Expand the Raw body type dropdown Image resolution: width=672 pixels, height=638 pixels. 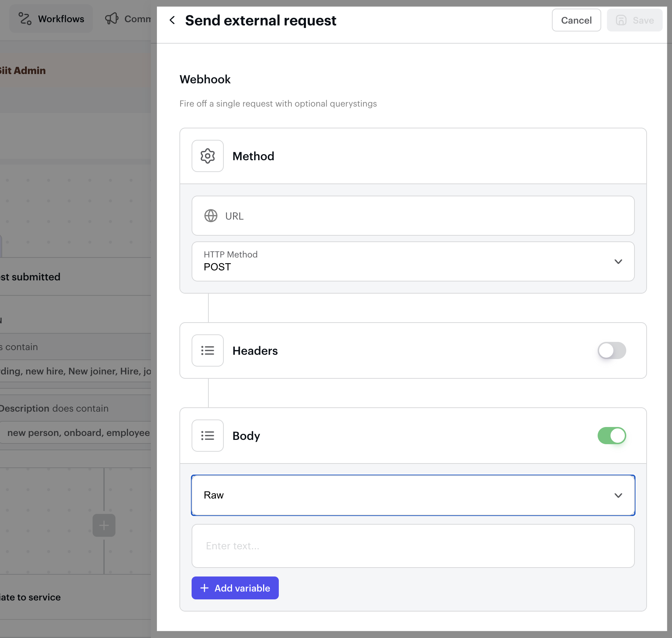pyautogui.click(x=413, y=495)
